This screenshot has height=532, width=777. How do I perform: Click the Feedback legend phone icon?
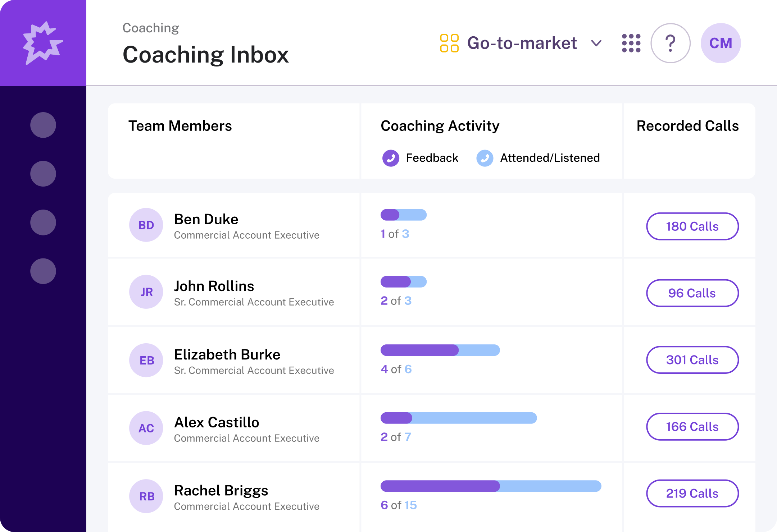click(x=391, y=158)
